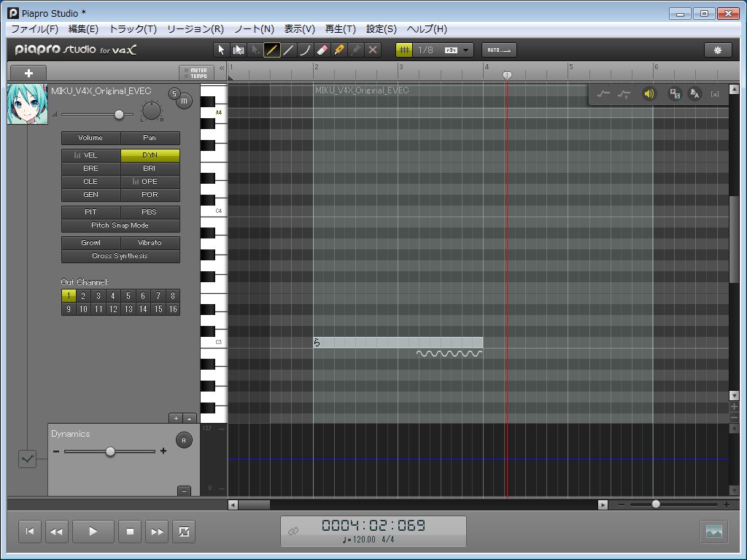The image size is (747, 560).
Task: Click the dimmed pointer-plus tool
Action: [255, 50]
